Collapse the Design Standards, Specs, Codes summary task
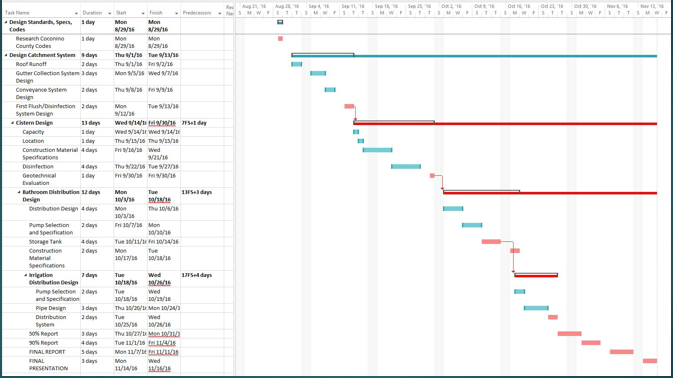673x378 pixels. point(6,22)
